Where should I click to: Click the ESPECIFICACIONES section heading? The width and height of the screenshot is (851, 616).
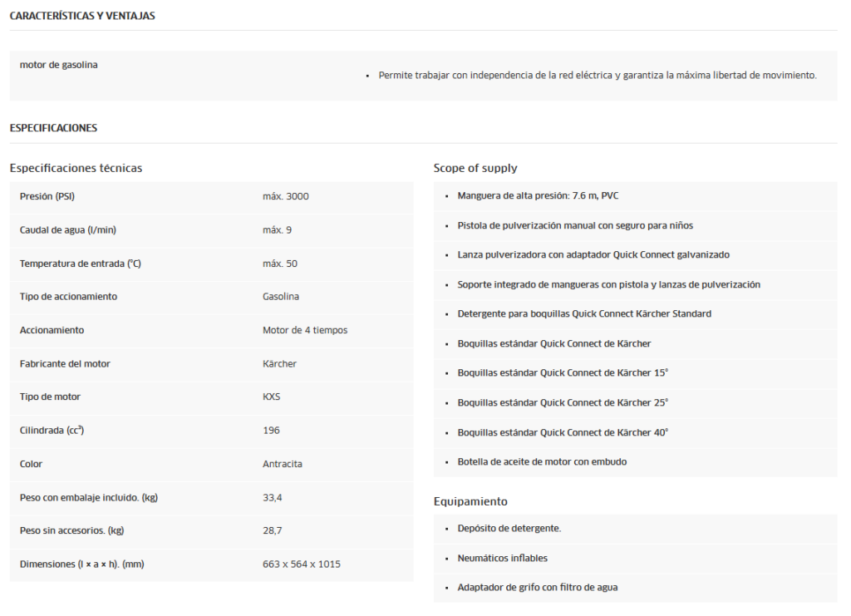[53, 128]
